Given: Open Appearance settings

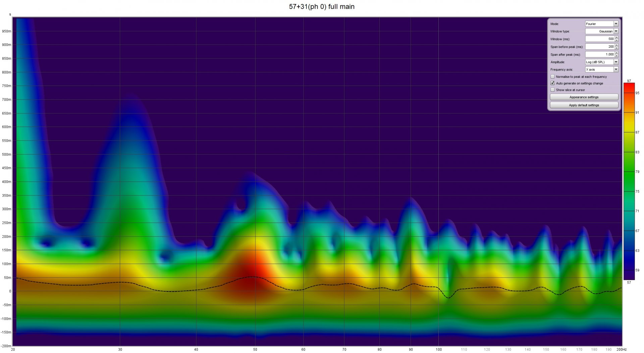Looking at the screenshot, I should click(584, 97).
